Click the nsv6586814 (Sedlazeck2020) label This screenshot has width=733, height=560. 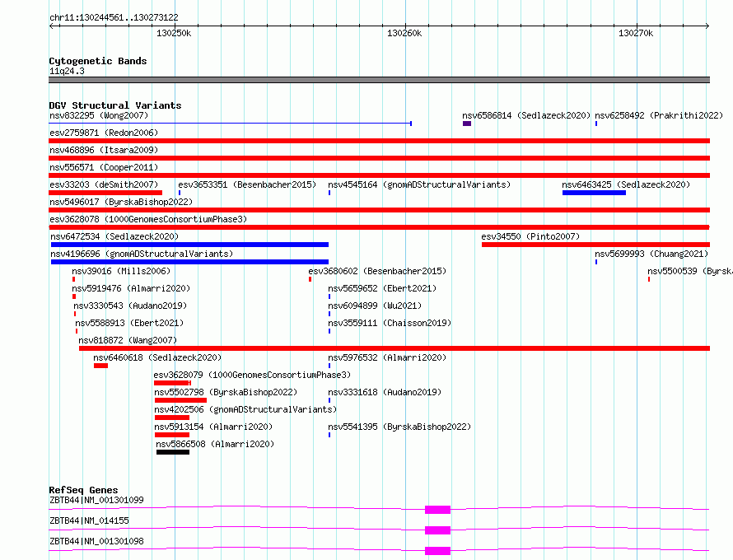526,115
